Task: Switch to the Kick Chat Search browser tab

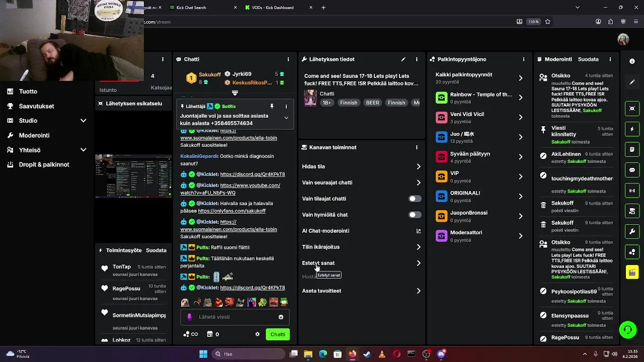Action: coord(202,8)
